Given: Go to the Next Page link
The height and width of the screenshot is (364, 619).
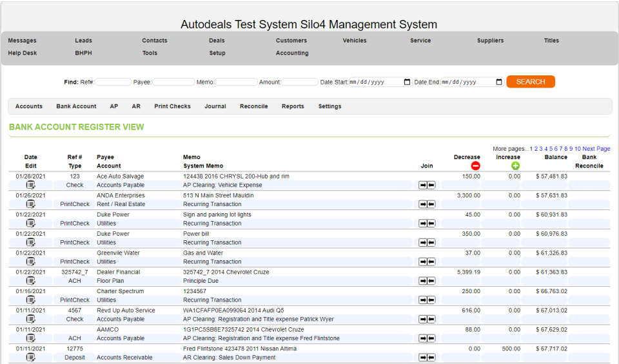Looking at the screenshot, I should 596,149.
